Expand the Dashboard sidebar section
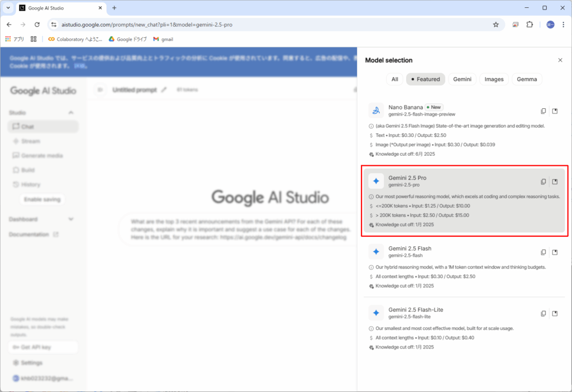Viewport: 572px width, 392px height. click(71, 219)
